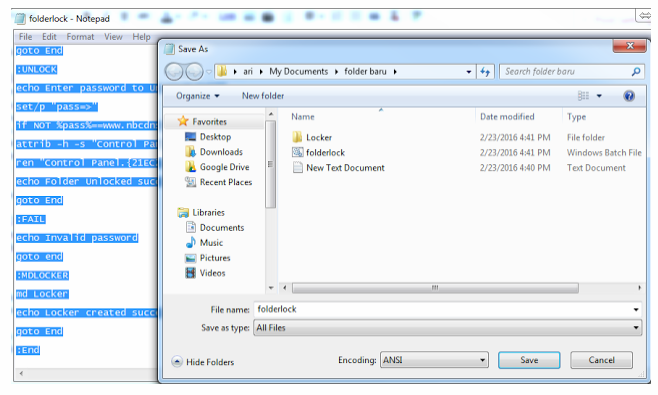Viewport: 658px width, 395px height.
Task: Click the Desktop icon in sidebar
Action: tap(191, 136)
